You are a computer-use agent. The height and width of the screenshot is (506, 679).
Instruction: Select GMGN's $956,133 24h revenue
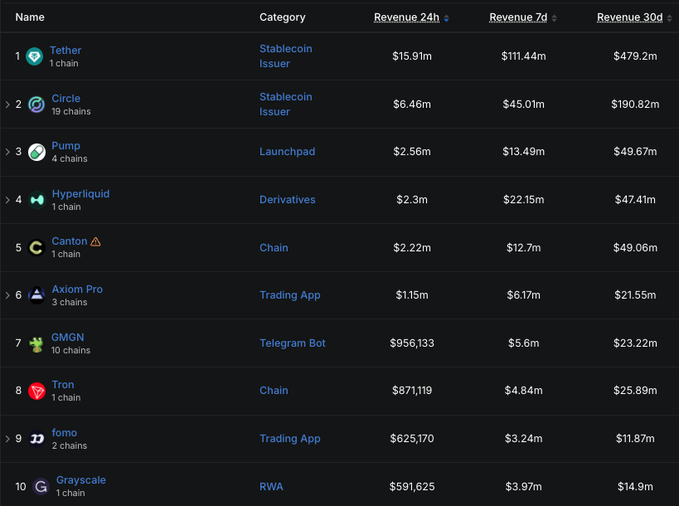(x=412, y=343)
